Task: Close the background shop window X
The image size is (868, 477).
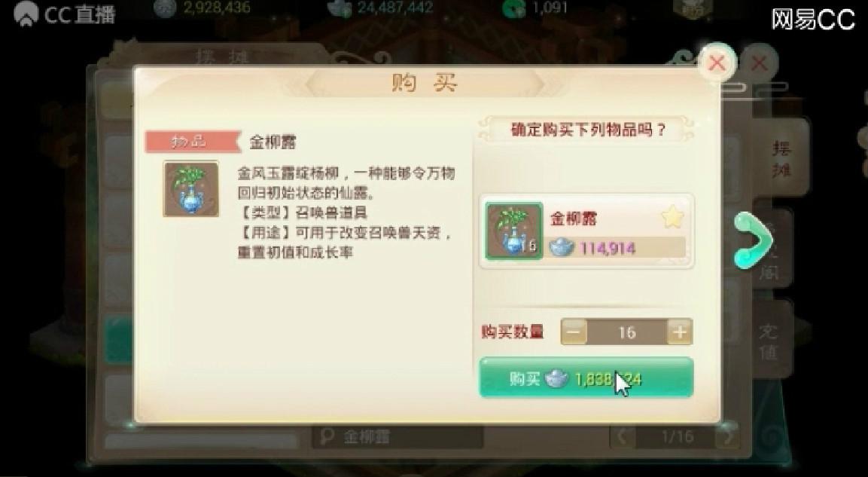Action: click(760, 63)
